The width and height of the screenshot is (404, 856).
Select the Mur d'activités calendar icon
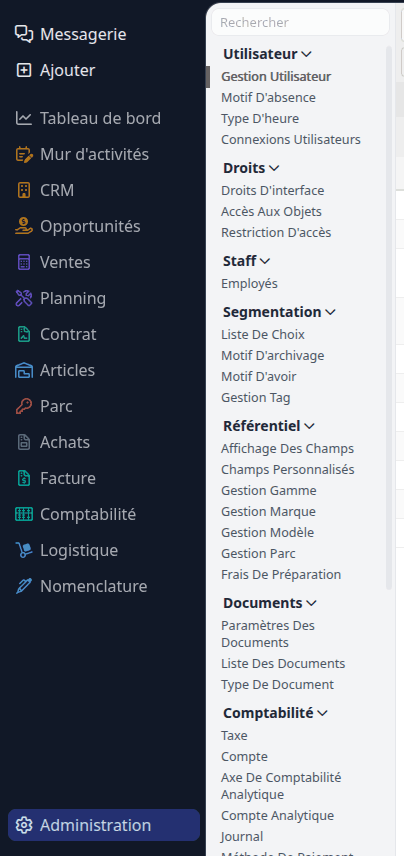click(x=23, y=154)
